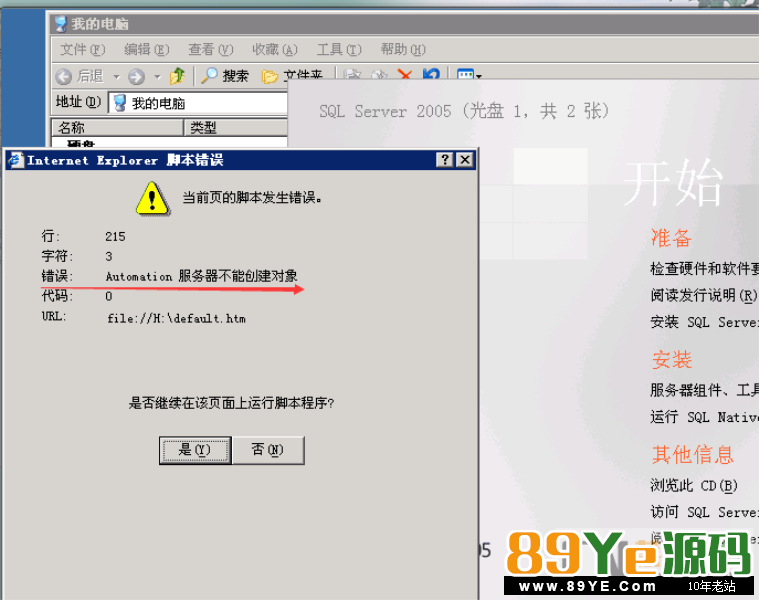Click 检查硬件和软件要求 link in SQL Server splash
The height and width of the screenshot is (600, 759).
[704, 269]
